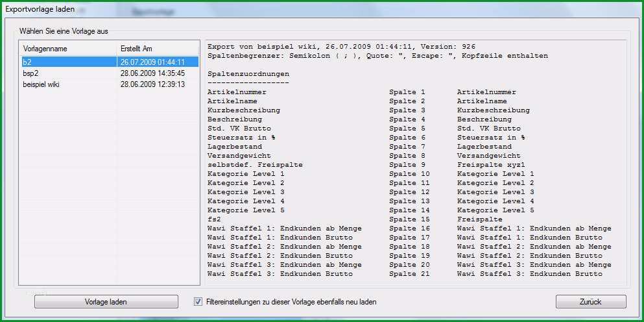Click the selbstdef. Freispalte preview line
The height and width of the screenshot is (322, 644).
coord(255,164)
